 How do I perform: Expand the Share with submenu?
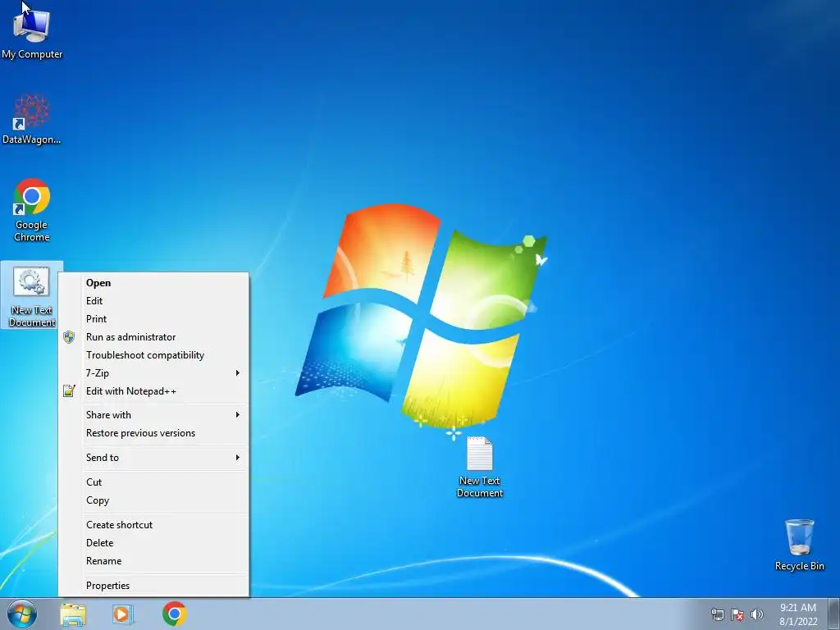coord(153,414)
